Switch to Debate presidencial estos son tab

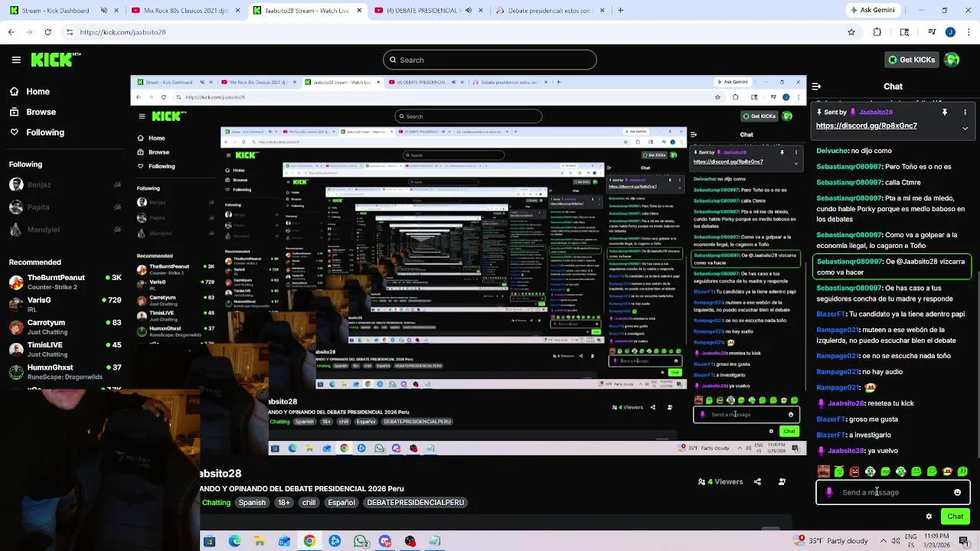click(549, 11)
